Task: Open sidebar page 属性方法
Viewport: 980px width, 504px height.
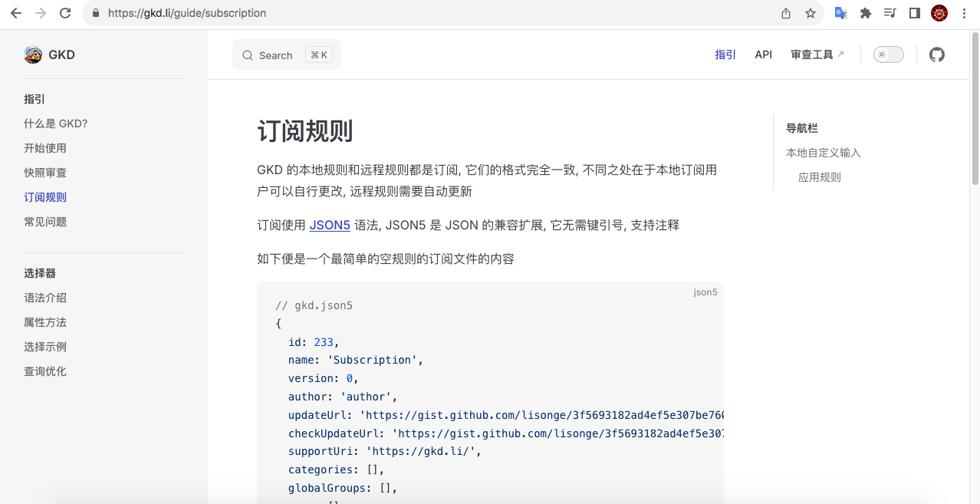Action: (45, 322)
